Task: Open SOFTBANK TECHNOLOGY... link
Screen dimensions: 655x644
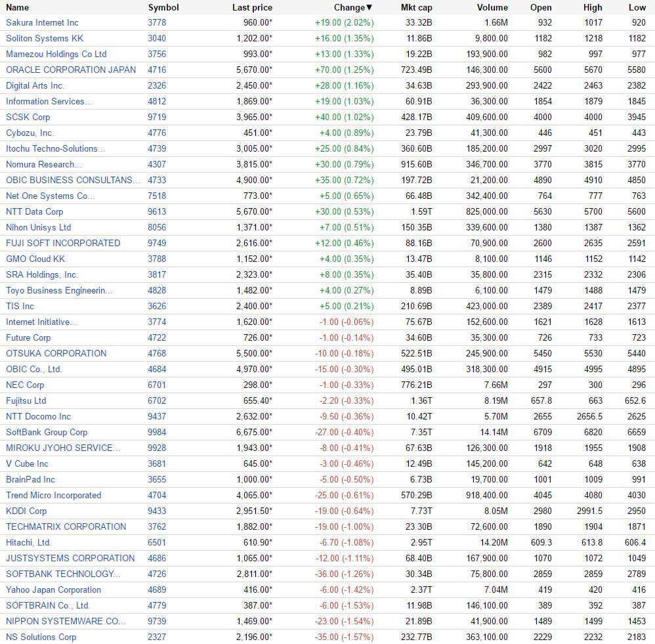Action: [63, 574]
